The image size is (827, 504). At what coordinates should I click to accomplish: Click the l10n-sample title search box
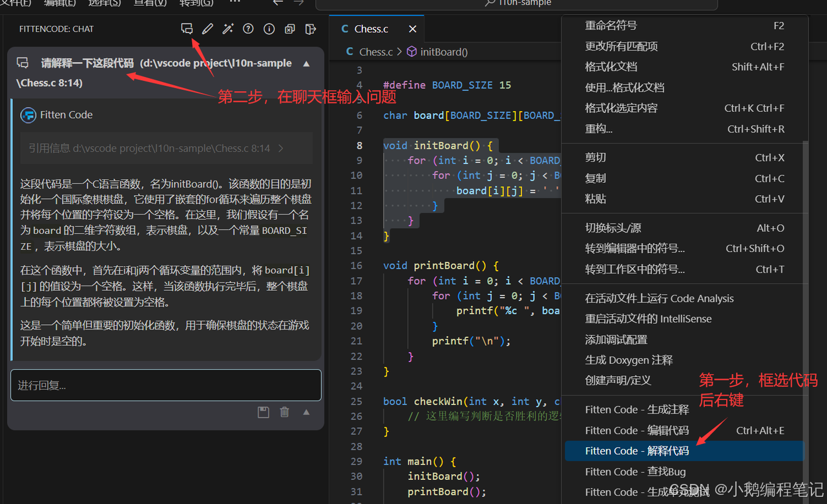[x=516, y=4]
